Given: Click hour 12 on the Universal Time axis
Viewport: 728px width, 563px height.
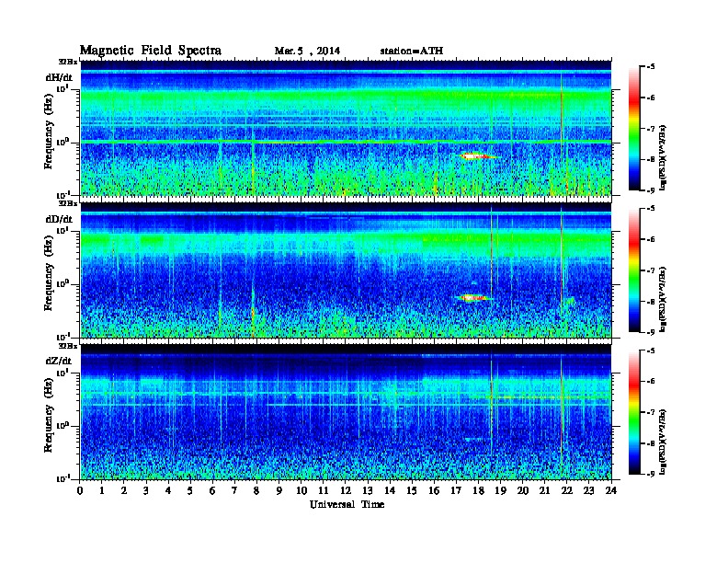Looking at the screenshot, I should pos(346,490).
